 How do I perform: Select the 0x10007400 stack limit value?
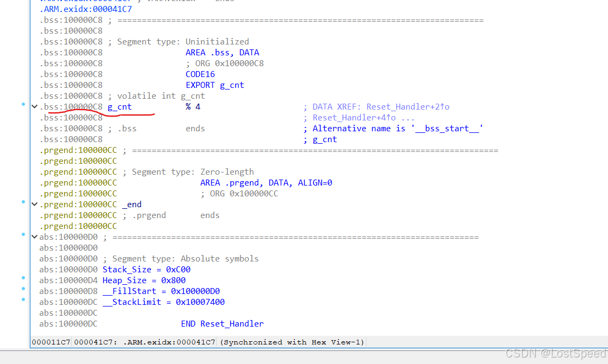coord(200,302)
